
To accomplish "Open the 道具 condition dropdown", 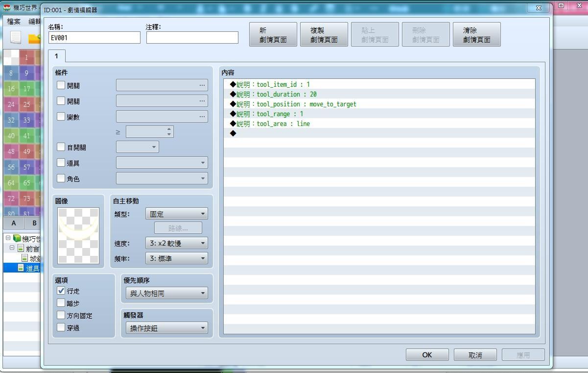I will tap(162, 163).
